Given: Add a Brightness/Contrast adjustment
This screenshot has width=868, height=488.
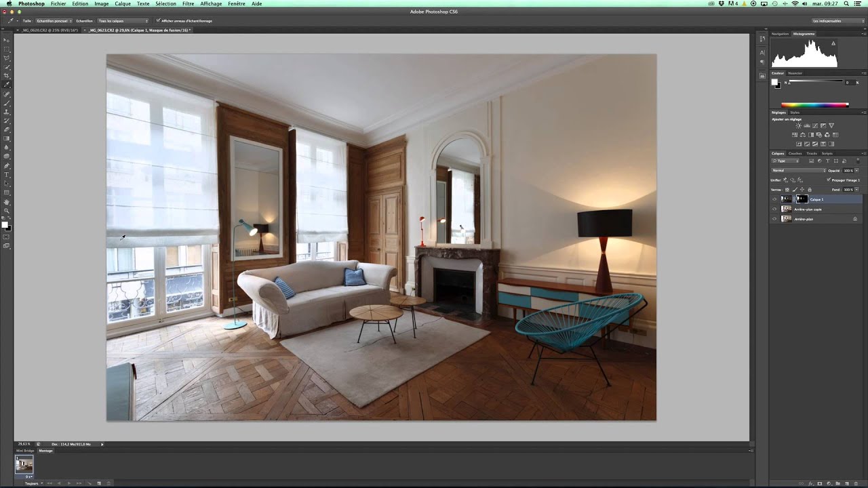Looking at the screenshot, I should [x=799, y=125].
